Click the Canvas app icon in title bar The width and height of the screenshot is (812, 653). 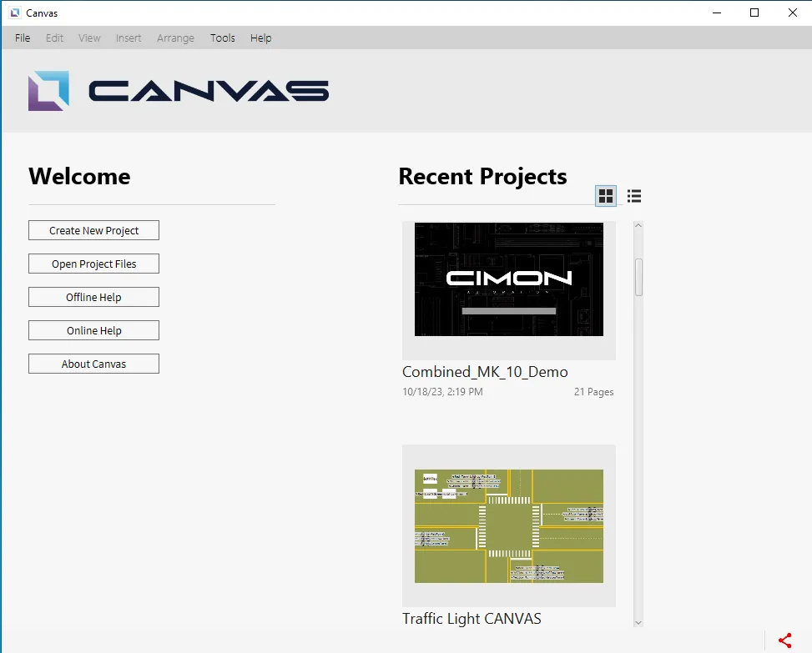14,13
